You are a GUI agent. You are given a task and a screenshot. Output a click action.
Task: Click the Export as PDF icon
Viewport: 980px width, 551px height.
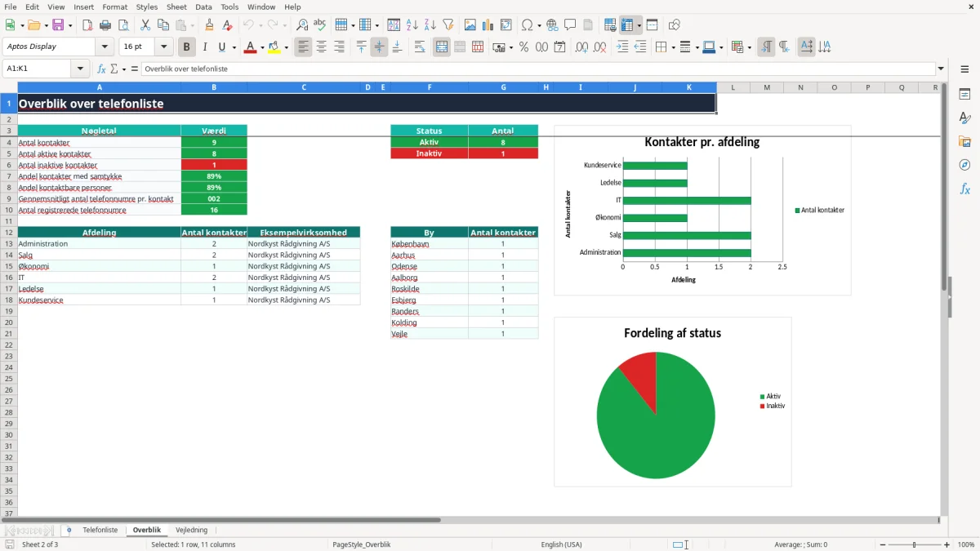coord(87,25)
